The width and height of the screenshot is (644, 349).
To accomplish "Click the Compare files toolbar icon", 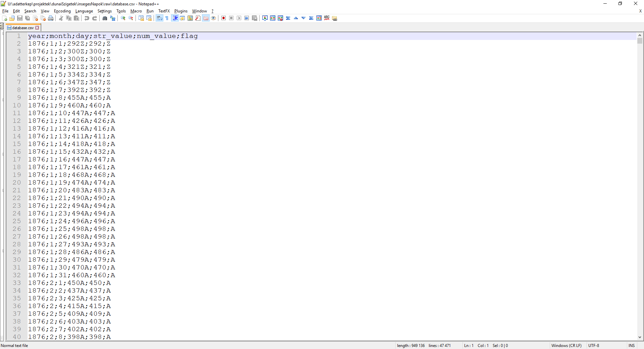I will [x=273, y=18].
